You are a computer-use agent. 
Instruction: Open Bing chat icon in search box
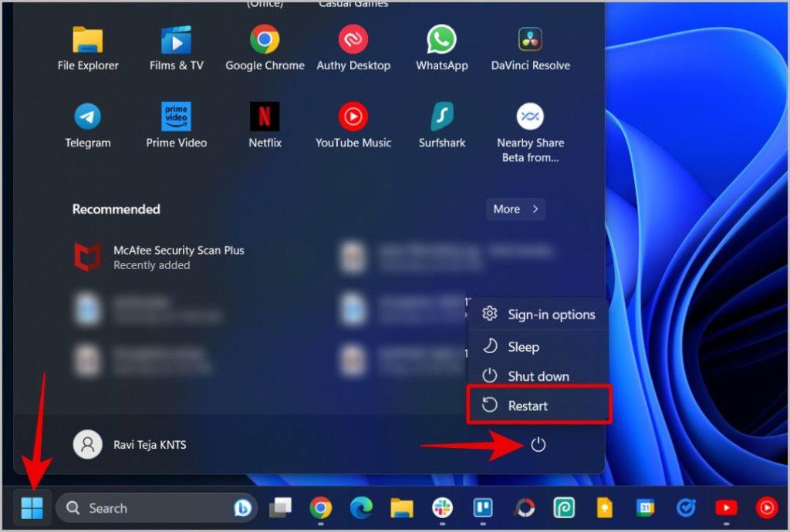[242, 508]
